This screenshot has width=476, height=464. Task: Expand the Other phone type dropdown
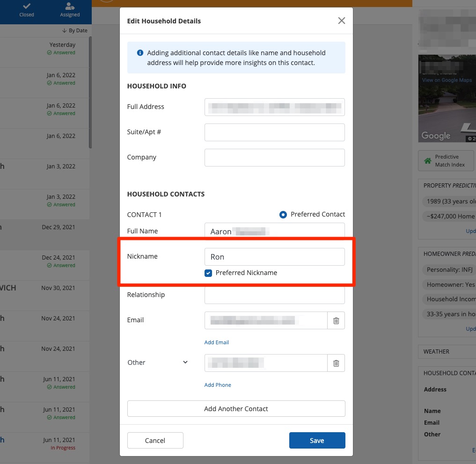(x=185, y=362)
